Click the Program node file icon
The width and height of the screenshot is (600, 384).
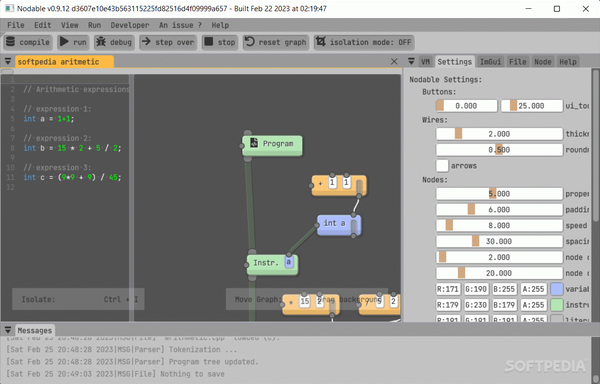(254, 143)
